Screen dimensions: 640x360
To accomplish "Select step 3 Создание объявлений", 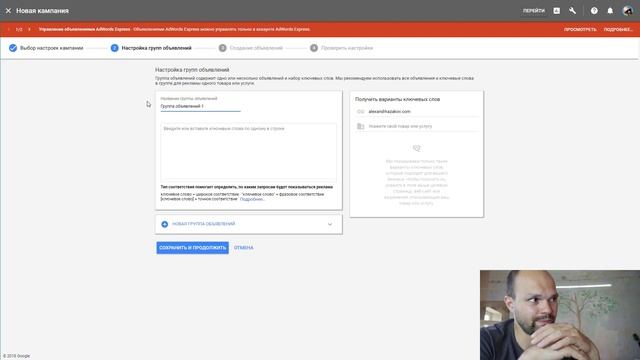I will click(251, 48).
